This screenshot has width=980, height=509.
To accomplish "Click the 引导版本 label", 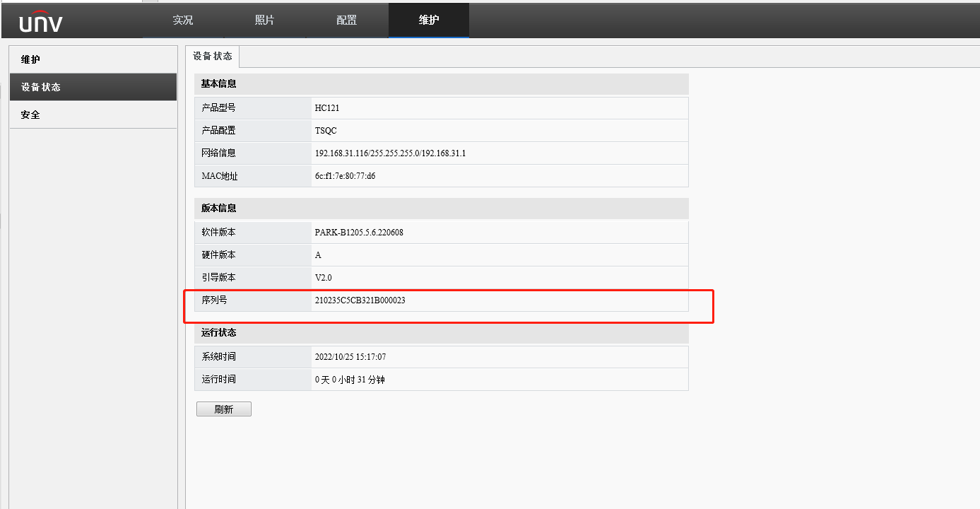I will tap(219, 278).
